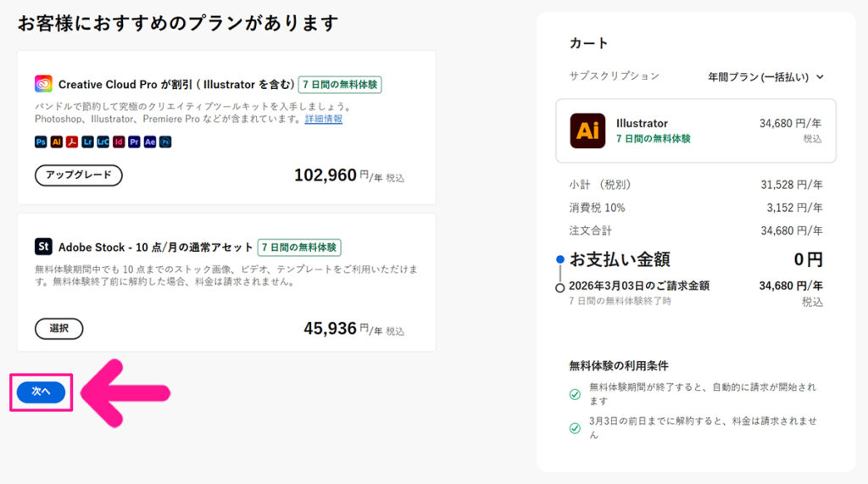Click the Adobe Stock 7日間の無料体験 badge
This screenshot has width=868, height=484.
(x=299, y=248)
